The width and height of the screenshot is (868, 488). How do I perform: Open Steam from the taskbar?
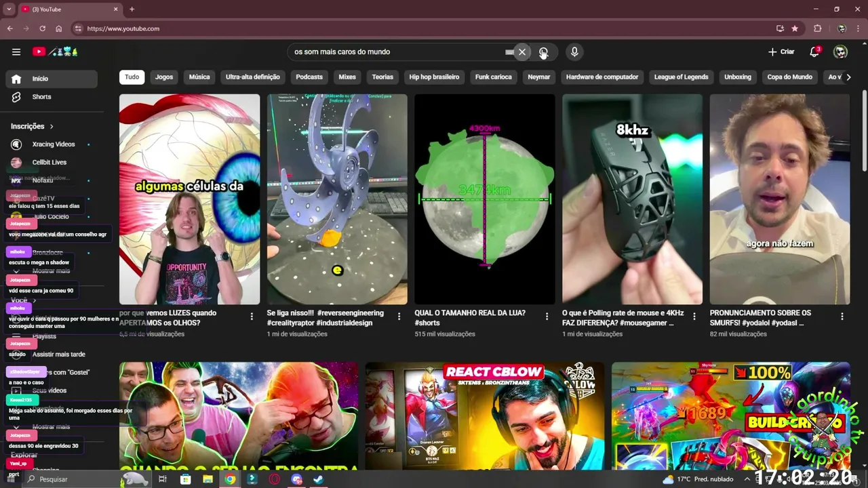[x=318, y=479]
